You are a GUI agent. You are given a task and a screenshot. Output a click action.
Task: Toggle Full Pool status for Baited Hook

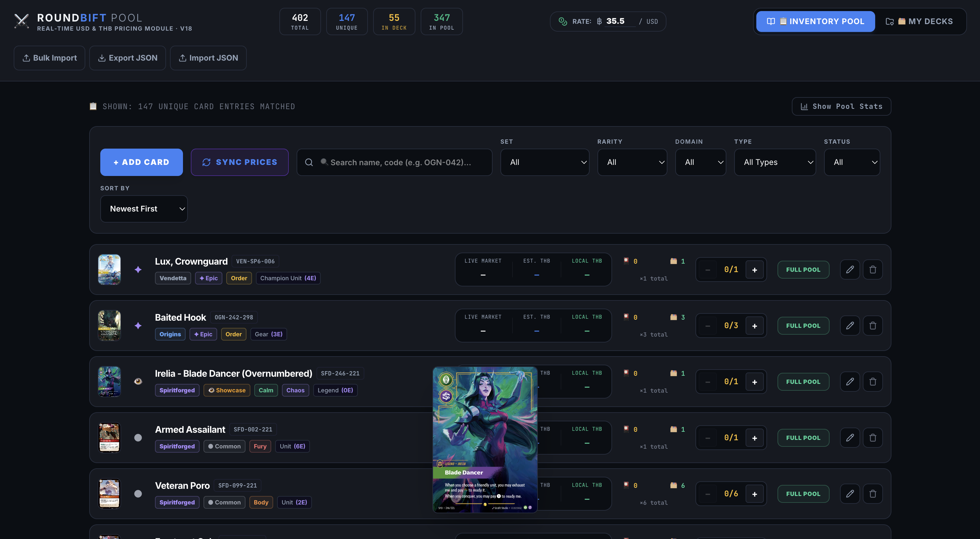click(803, 326)
